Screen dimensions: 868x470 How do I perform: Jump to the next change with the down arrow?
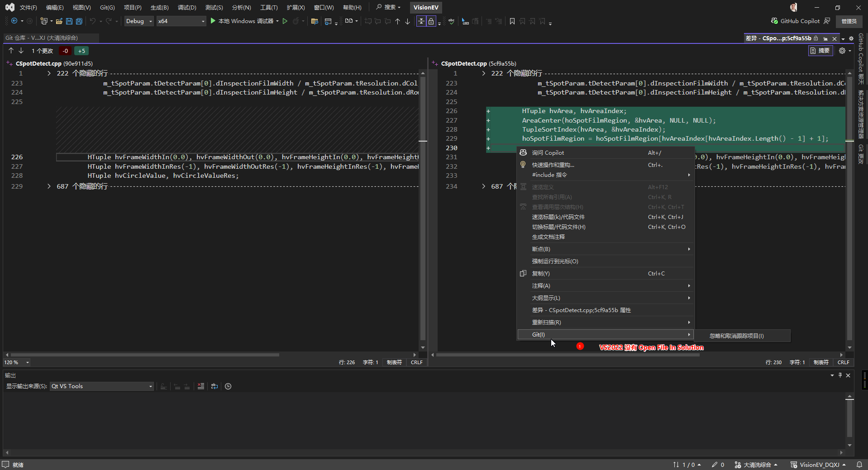21,51
